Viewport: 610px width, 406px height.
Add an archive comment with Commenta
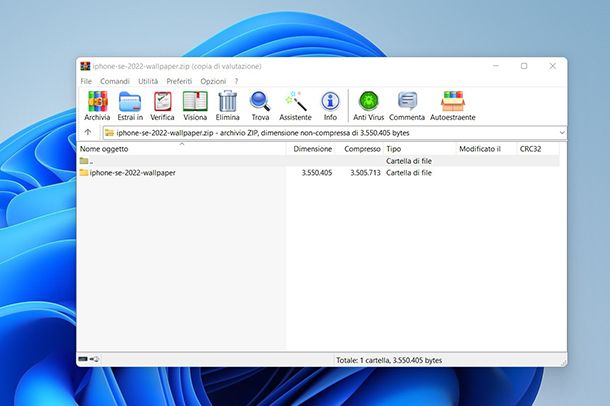point(407,105)
